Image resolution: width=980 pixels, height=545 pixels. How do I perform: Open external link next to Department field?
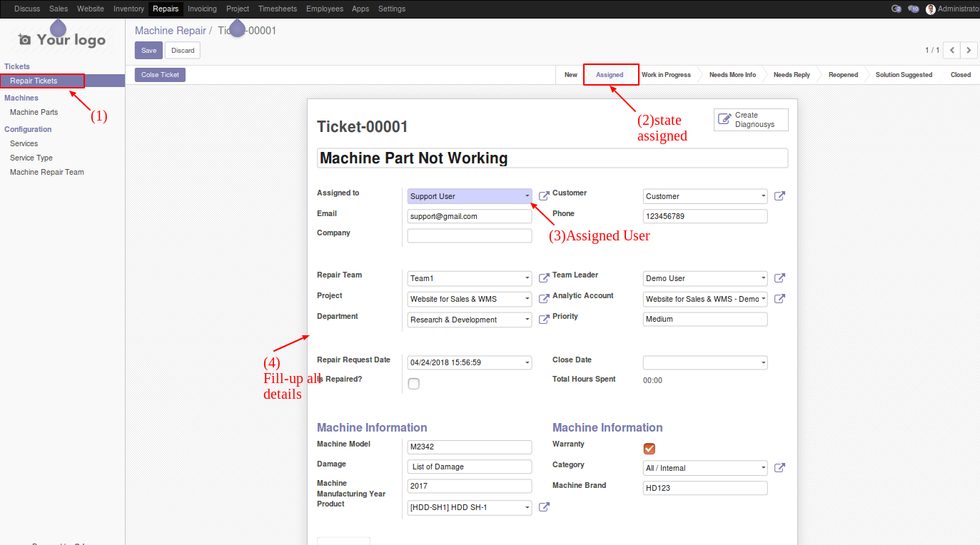coord(544,320)
